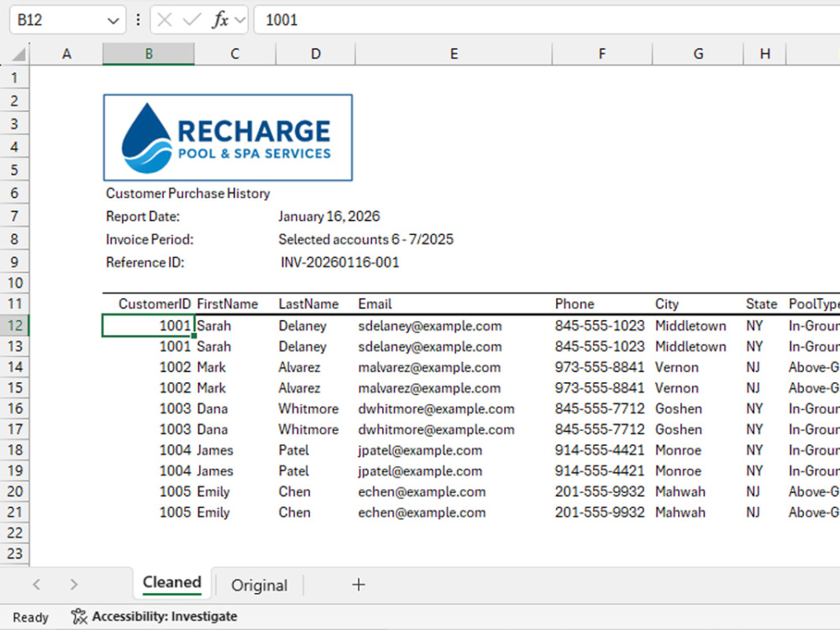Click the Ready status indicator
840x630 pixels.
(x=30, y=617)
